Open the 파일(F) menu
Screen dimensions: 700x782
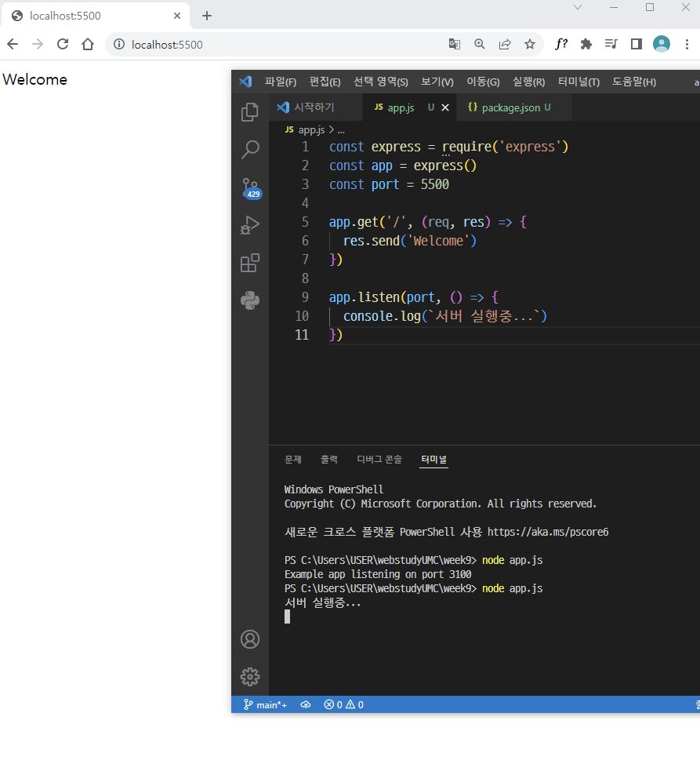[x=280, y=82]
